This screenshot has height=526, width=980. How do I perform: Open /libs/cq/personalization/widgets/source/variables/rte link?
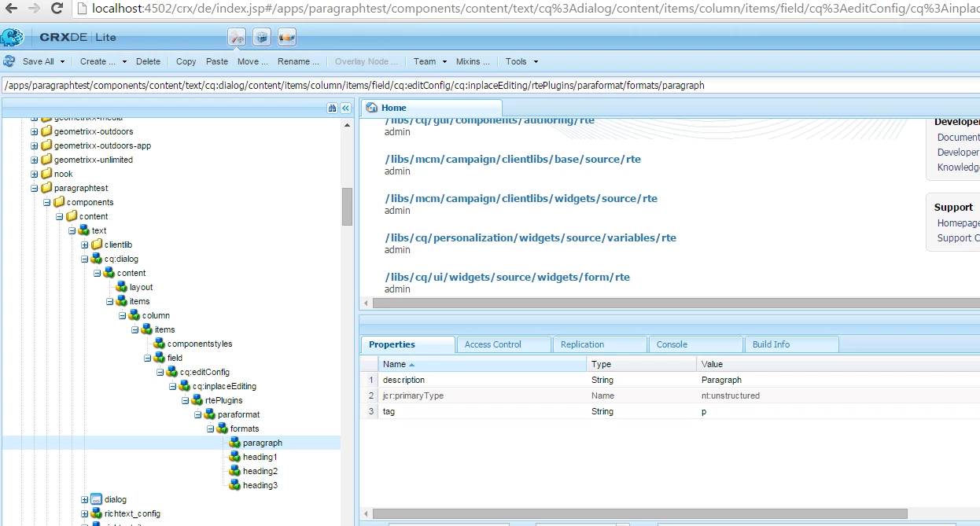(x=530, y=237)
